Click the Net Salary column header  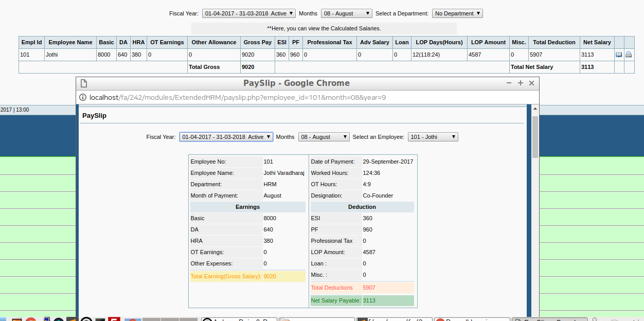[x=597, y=42]
